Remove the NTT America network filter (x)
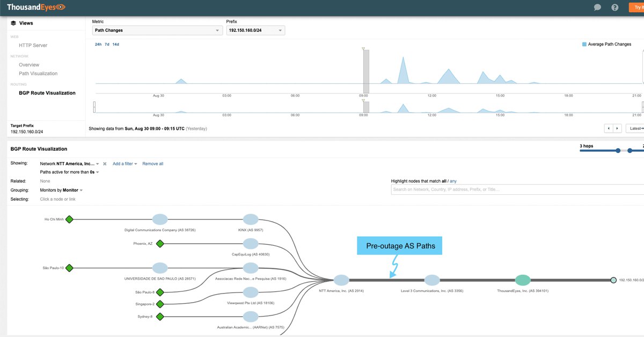644x337 pixels. click(x=105, y=164)
